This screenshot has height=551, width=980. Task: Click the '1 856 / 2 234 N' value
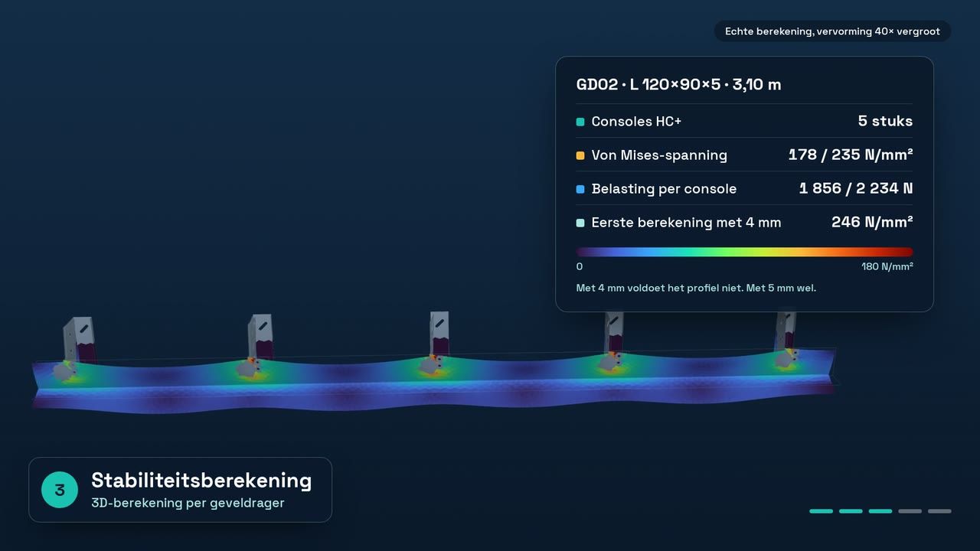click(856, 188)
